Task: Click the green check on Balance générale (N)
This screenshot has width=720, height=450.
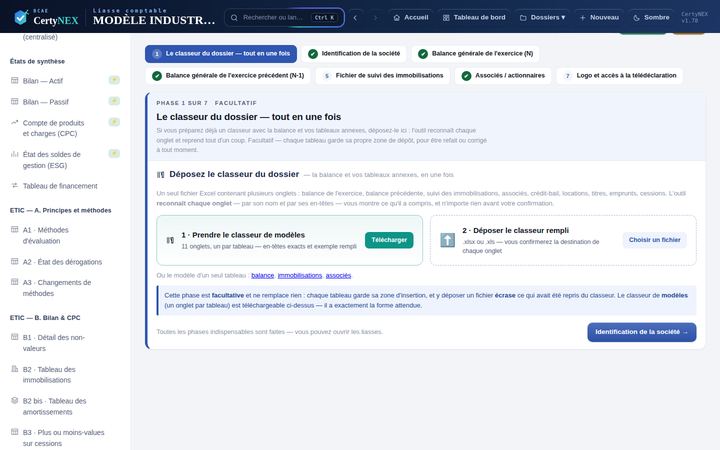Action: tap(423, 54)
